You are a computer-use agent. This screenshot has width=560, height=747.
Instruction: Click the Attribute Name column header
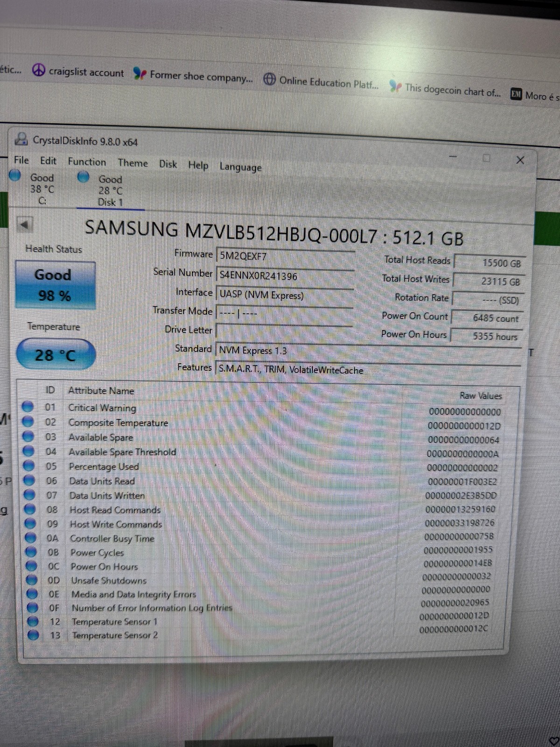(101, 391)
